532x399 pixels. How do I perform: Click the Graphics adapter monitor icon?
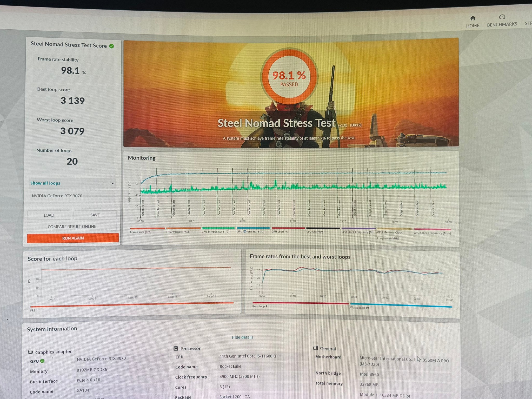[x=30, y=352]
